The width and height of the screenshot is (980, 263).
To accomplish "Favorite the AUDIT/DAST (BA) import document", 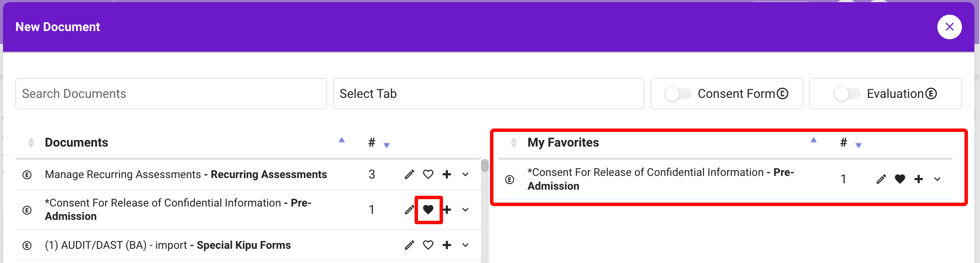I will coord(428,245).
